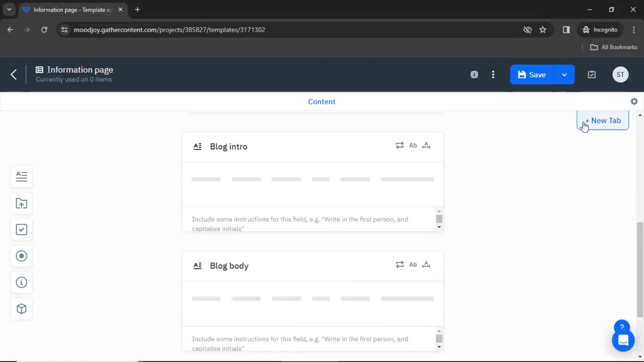644x362 pixels.
Task: Click the reorder icon on Blog body field
Action: tap(399, 264)
